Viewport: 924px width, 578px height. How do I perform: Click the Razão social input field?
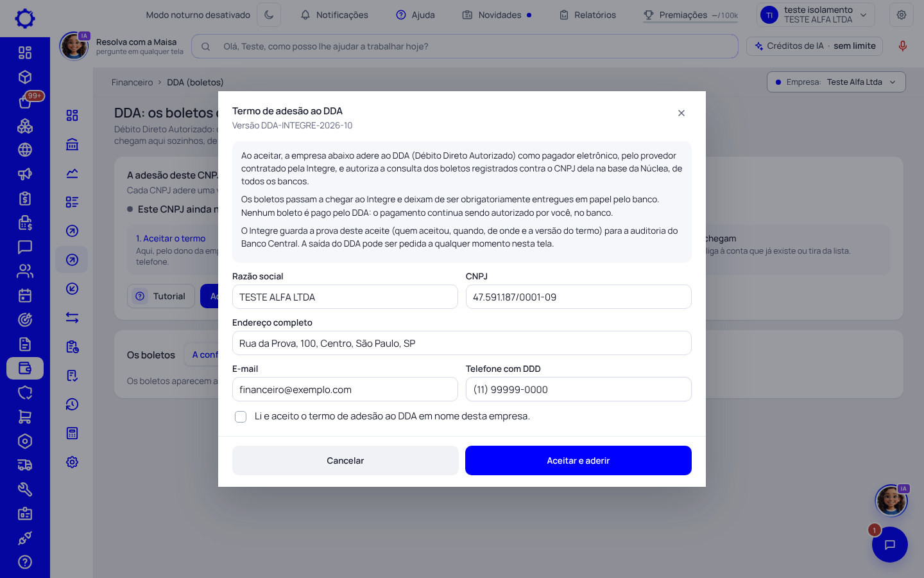click(345, 297)
